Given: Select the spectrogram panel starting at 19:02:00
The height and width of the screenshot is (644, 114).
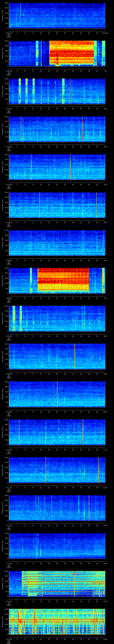Looking at the screenshot, I should [57, 129].
